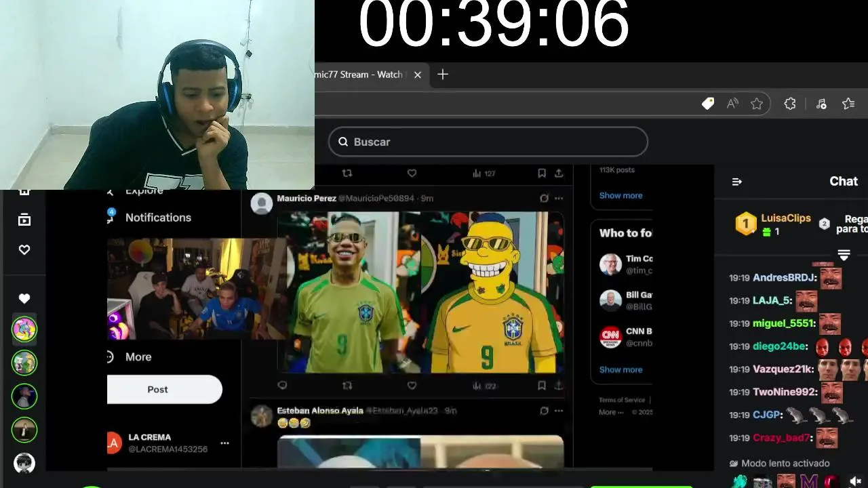This screenshot has height=488, width=868.
Task: Open Notifications in the X sidebar
Action: click(158, 218)
